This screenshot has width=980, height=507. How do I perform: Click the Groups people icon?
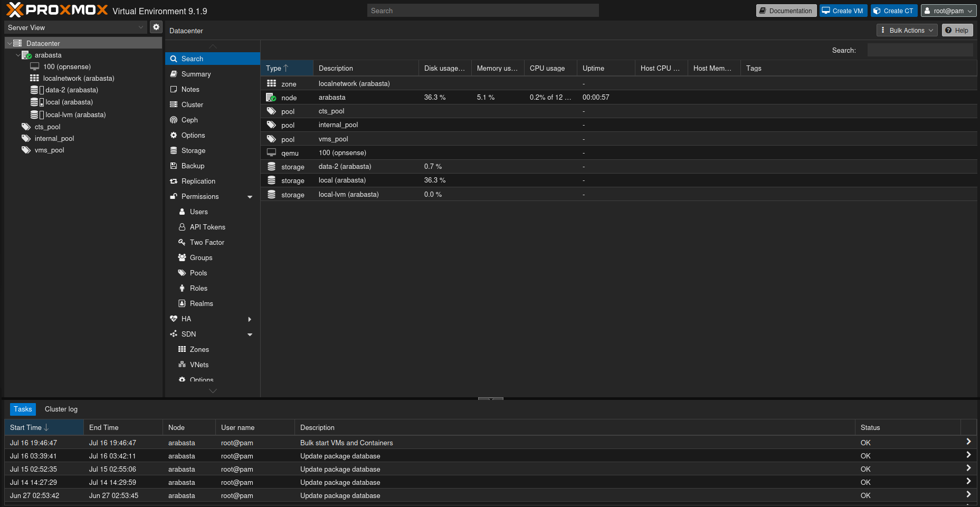[182, 257]
